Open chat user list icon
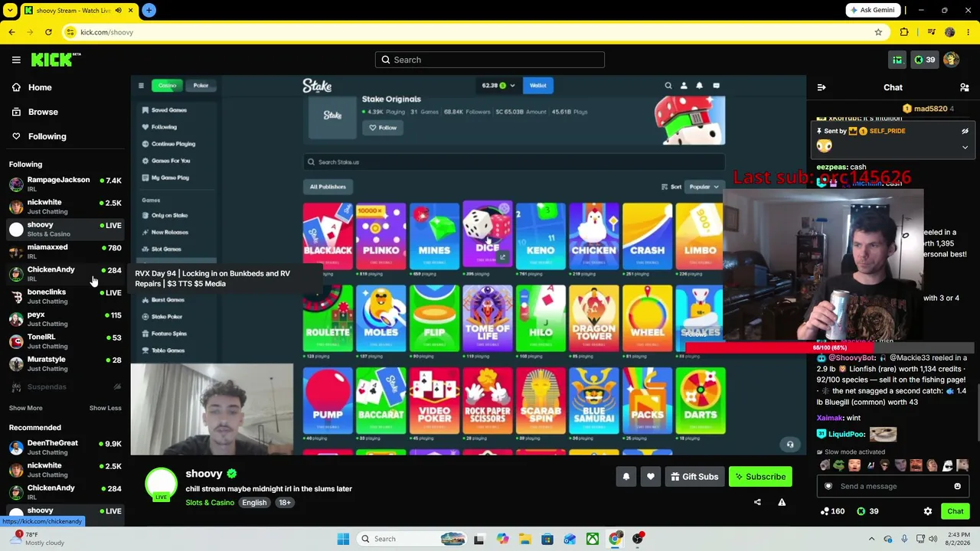The height and width of the screenshot is (551, 980). (x=965, y=87)
